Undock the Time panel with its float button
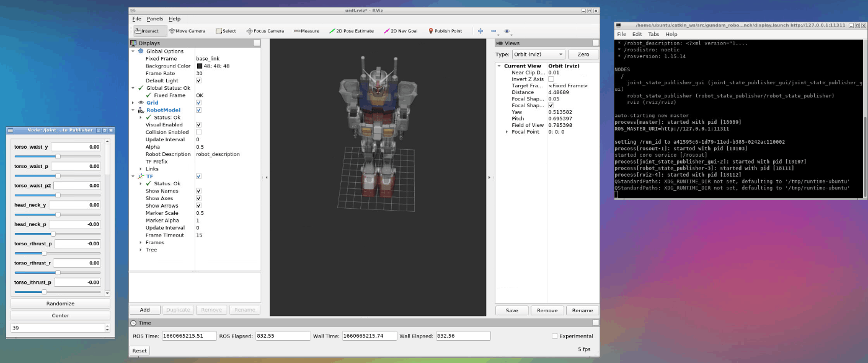The image size is (868, 363). 596,323
